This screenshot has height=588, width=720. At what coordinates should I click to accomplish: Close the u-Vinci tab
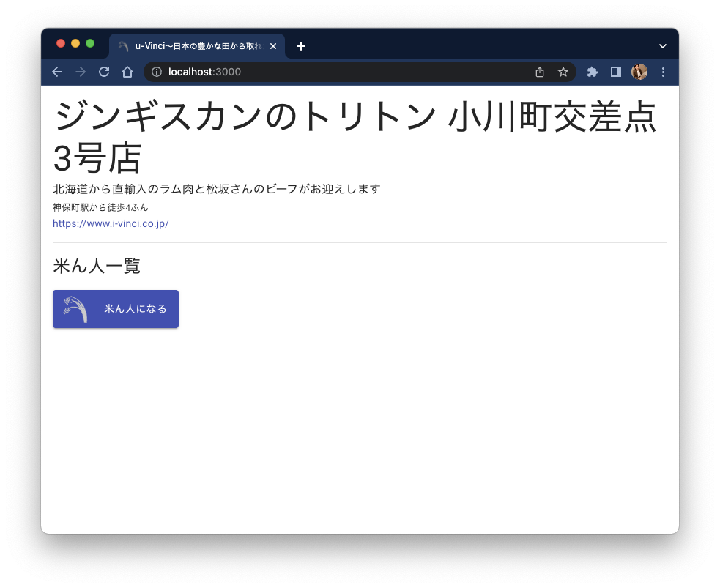click(x=273, y=46)
